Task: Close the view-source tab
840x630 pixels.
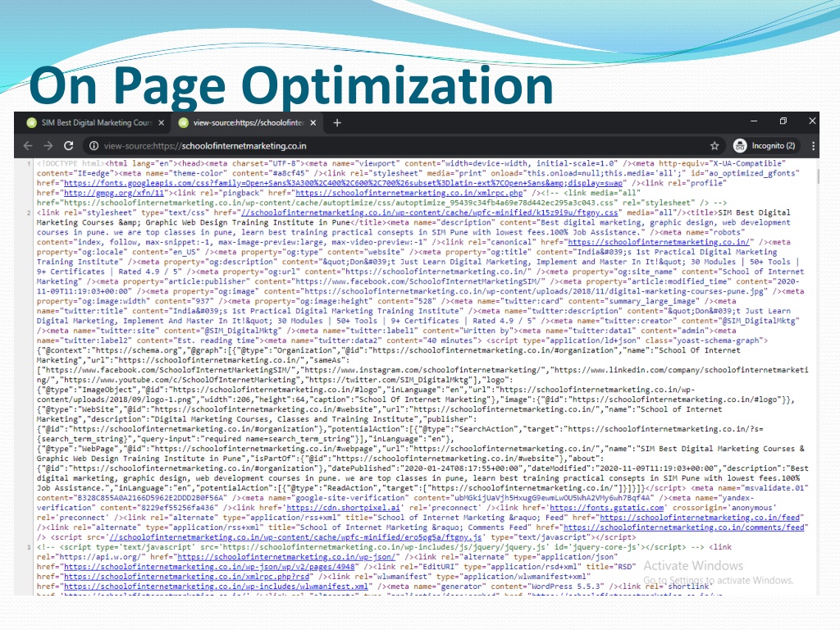Action: (313, 123)
